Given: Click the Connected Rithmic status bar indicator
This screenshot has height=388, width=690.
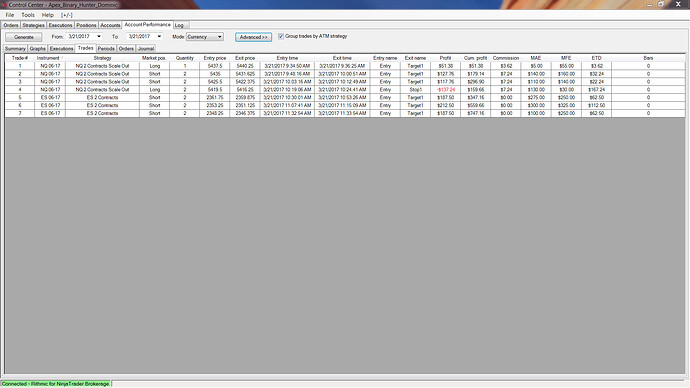Looking at the screenshot, I should point(55,384).
